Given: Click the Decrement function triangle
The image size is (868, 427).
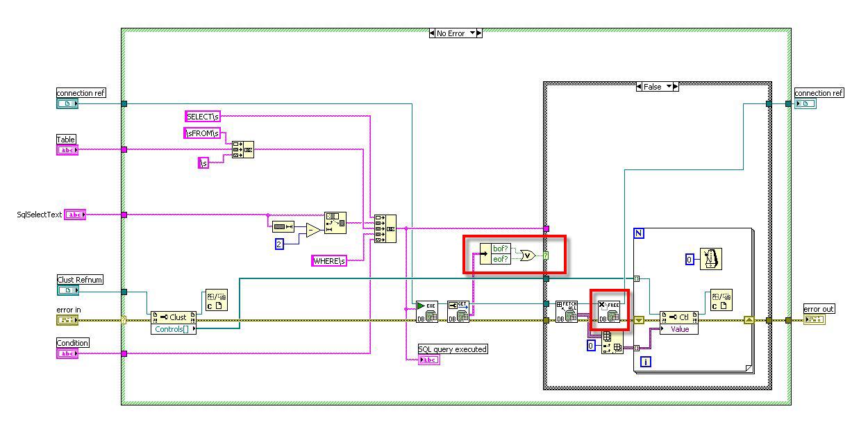Looking at the screenshot, I should pos(314,229).
